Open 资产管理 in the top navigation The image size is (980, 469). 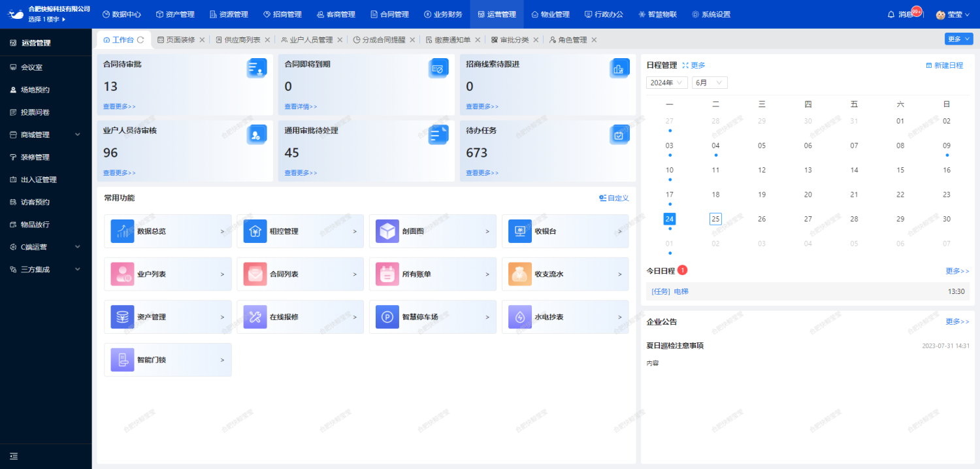pos(175,14)
